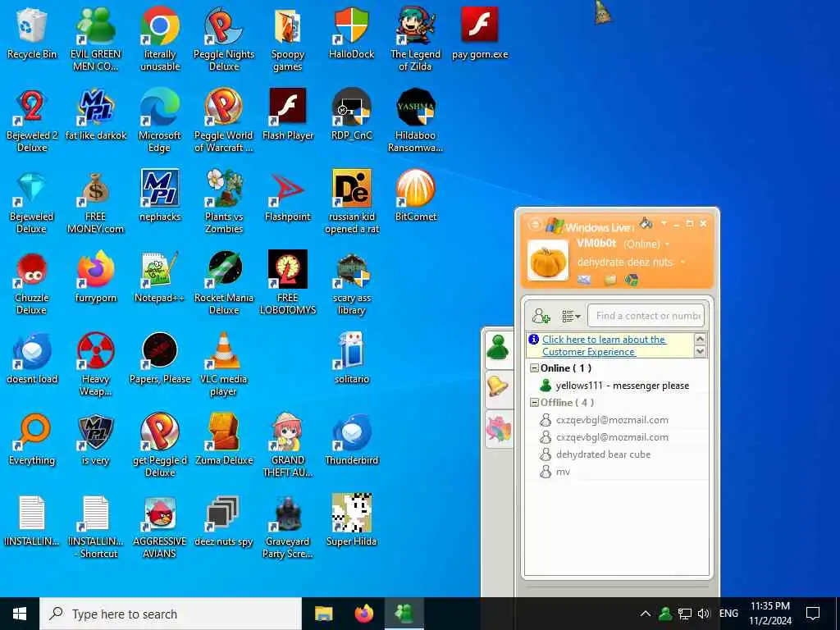Click the Find a contact search field

(646, 316)
